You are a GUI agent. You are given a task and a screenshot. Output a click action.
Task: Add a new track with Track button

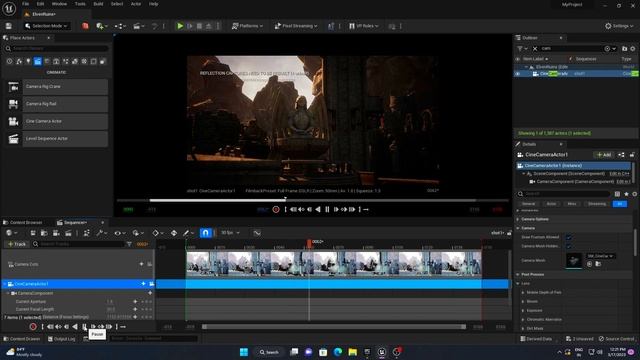pos(17,244)
